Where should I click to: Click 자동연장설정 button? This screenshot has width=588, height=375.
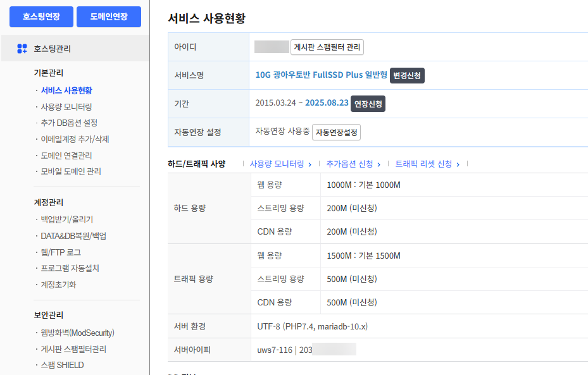click(336, 132)
